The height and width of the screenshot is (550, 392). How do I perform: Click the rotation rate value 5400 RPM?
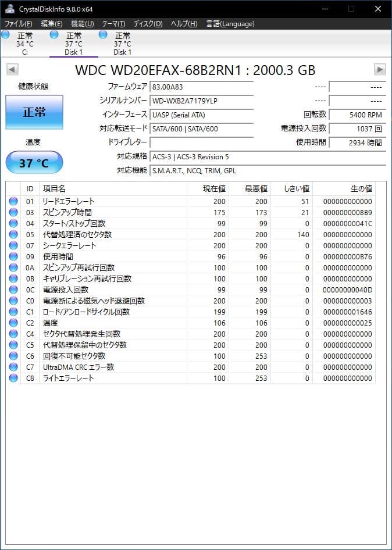pyautogui.click(x=357, y=115)
